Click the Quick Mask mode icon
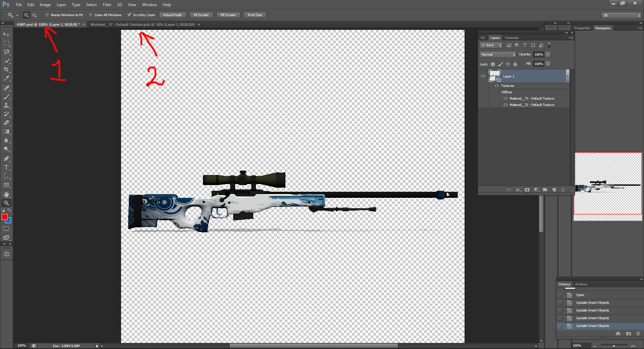Viewport: 644px width, 349px height. (6, 229)
